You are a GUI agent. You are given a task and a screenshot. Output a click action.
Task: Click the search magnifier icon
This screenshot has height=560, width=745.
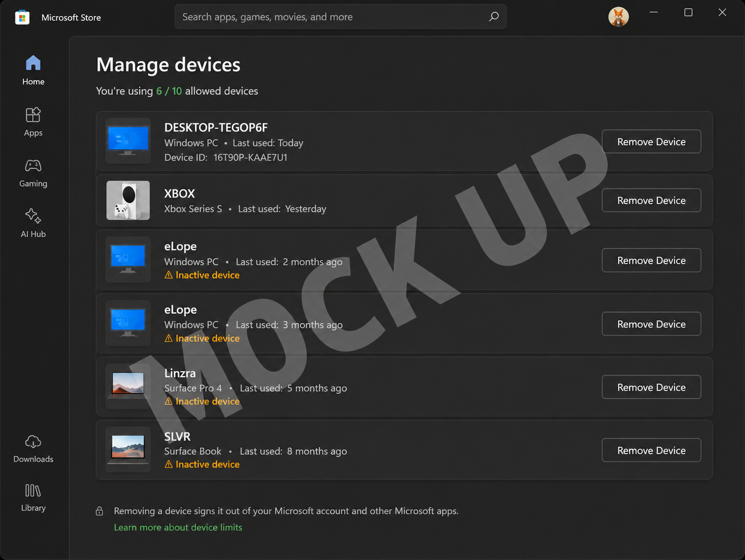(x=494, y=16)
